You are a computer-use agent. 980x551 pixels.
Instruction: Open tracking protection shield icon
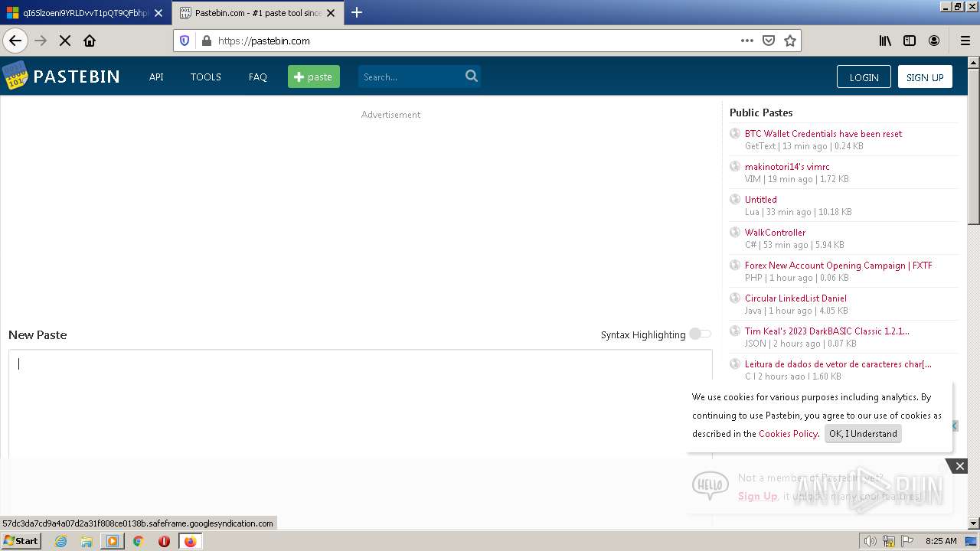185,41
